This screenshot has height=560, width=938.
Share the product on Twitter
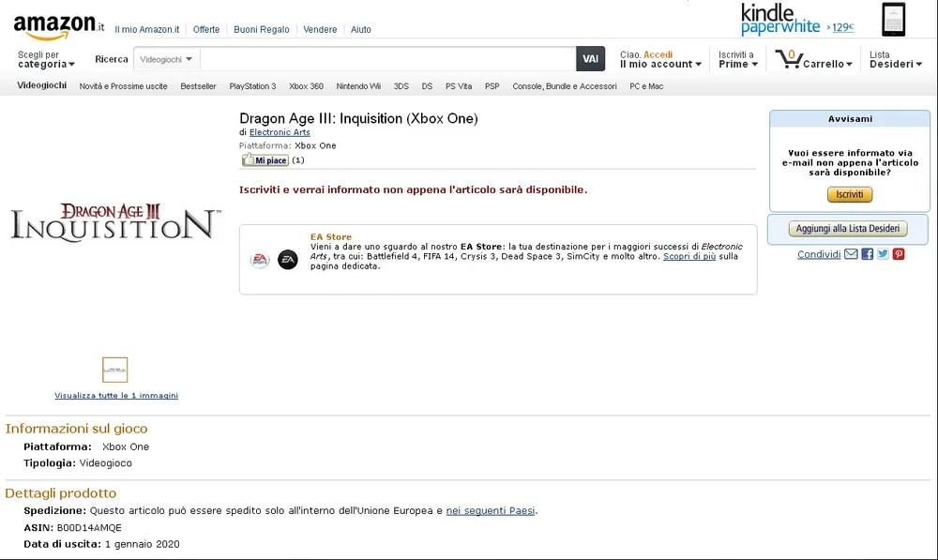[883, 254]
